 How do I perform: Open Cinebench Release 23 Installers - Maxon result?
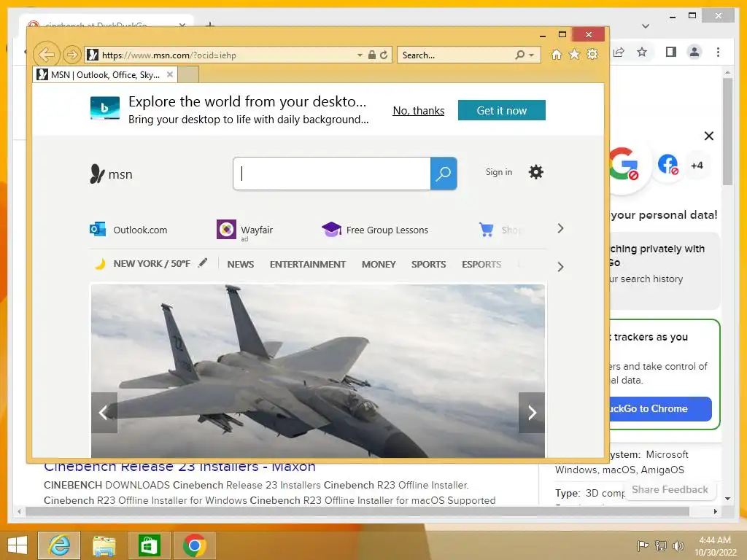(179, 467)
